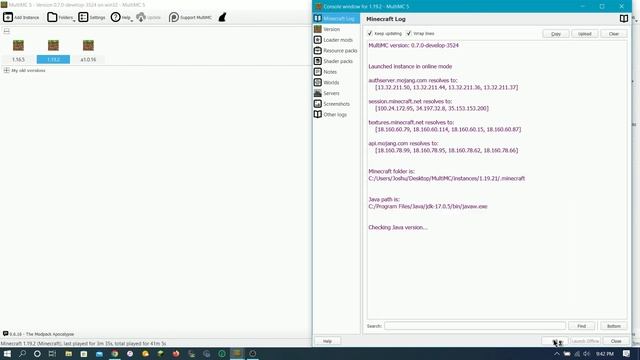Open Google Chrome from taskbar
The height and width of the screenshot is (360, 640).
pos(115,353)
